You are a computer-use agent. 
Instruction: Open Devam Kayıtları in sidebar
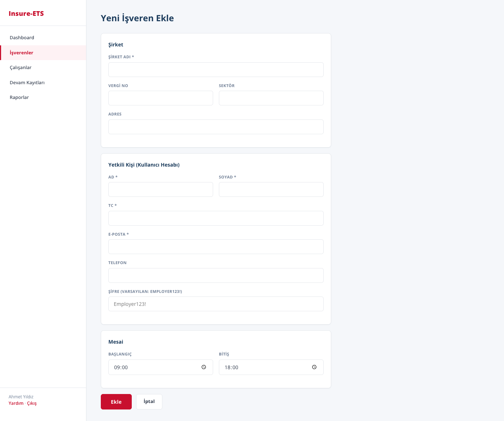(x=27, y=82)
